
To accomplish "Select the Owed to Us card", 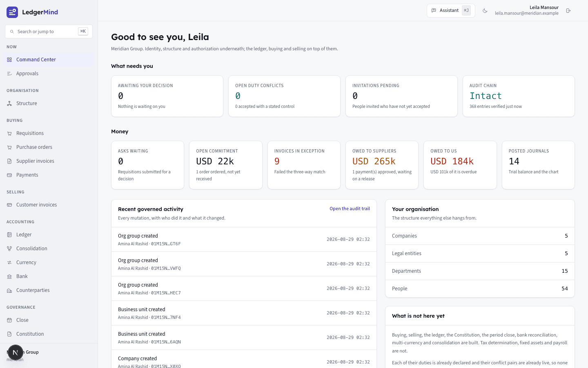I will [x=460, y=165].
